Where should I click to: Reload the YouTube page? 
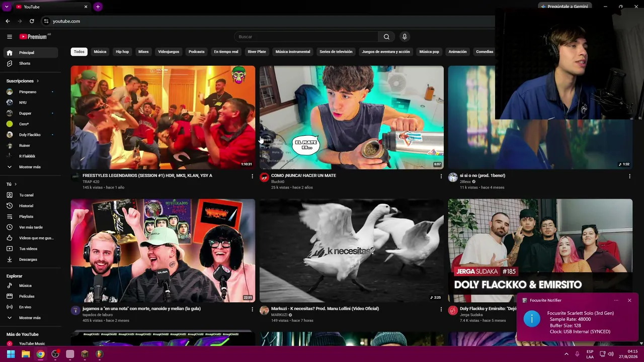[x=32, y=21]
